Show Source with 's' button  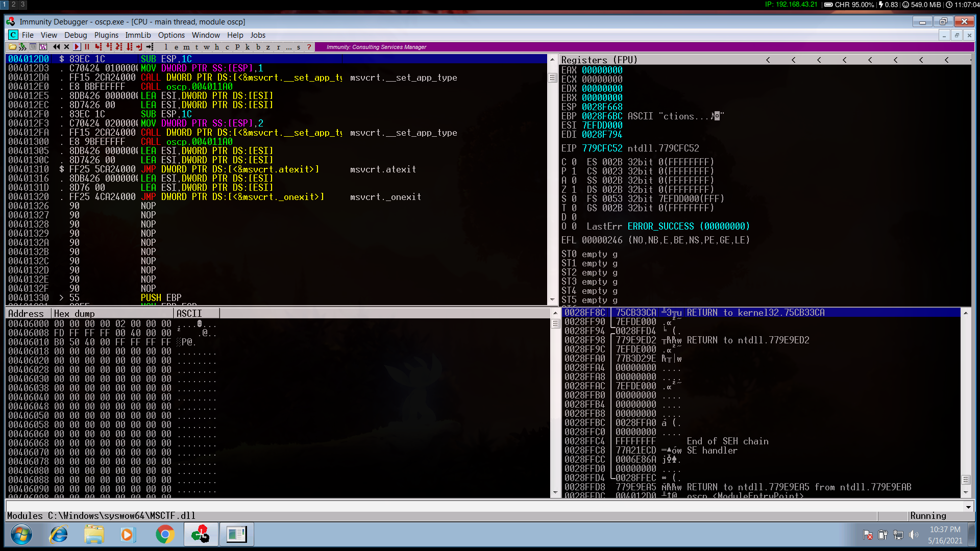tap(299, 47)
